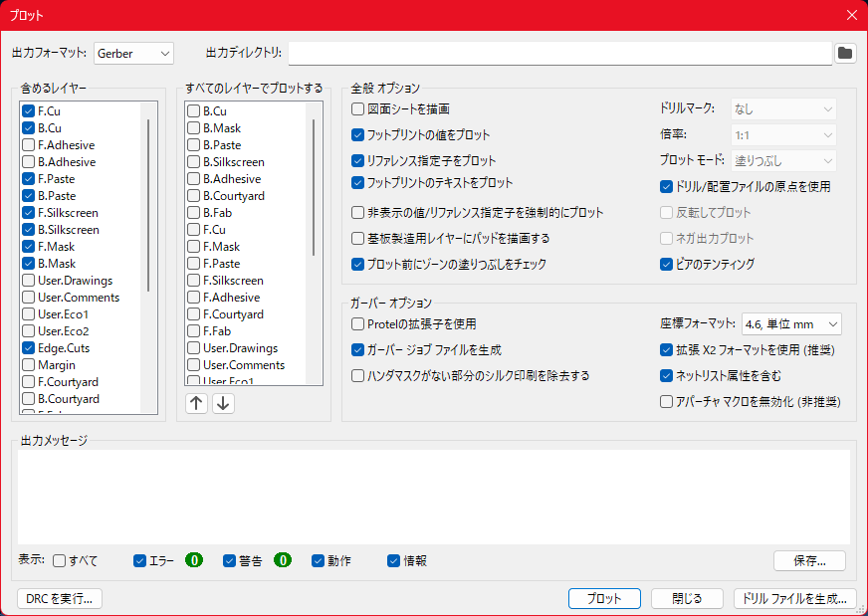This screenshot has width=868, height=616.
Task: Toggle B.Silkscreen in 含めるレイヤー list
Action: point(28,230)
